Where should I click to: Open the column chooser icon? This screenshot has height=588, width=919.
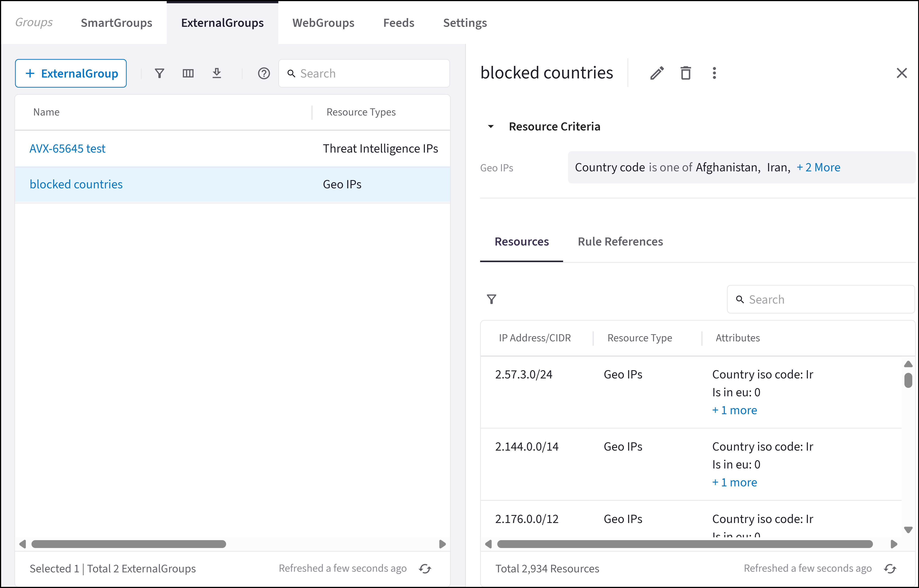(x=188, y=73)
